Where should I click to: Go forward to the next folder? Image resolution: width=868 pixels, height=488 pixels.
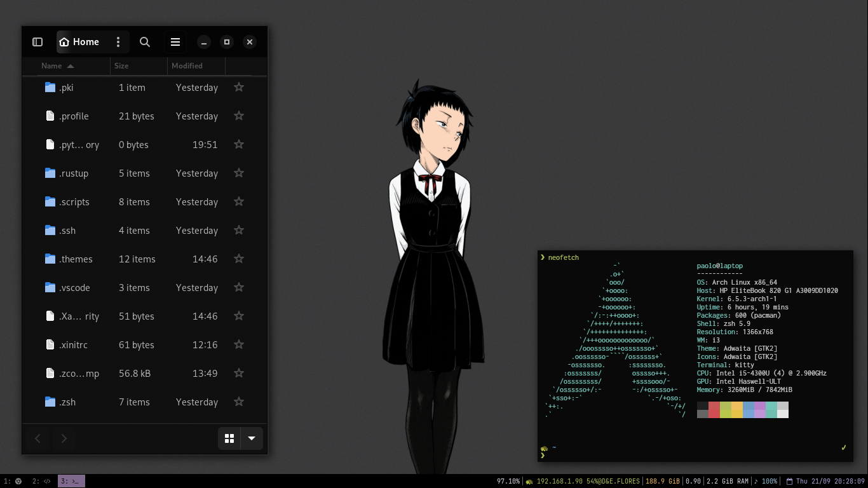64,438
